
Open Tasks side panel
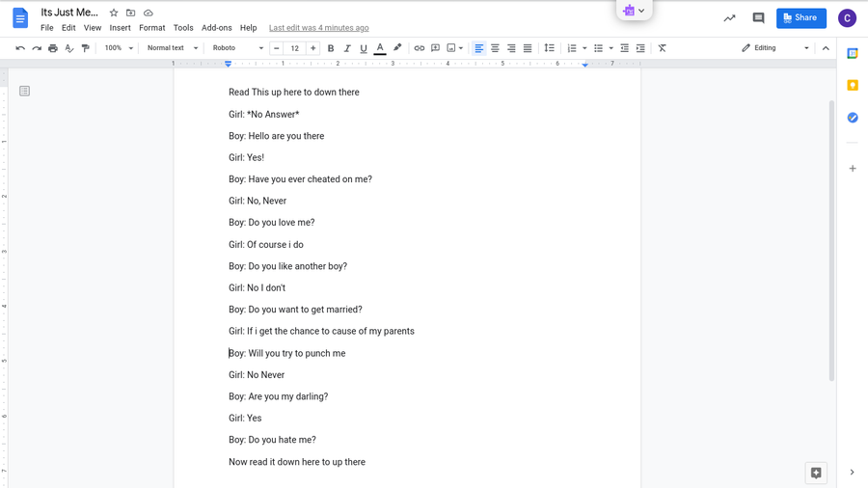[x=853, y=118]
